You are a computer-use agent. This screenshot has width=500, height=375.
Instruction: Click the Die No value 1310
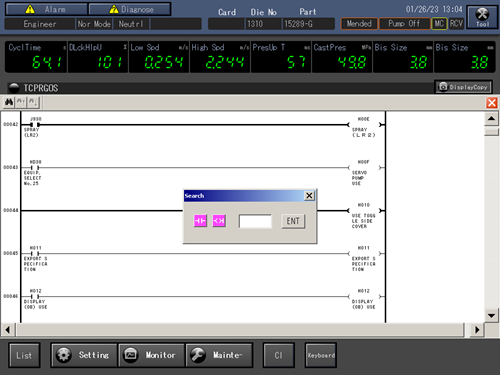(264, 24)
